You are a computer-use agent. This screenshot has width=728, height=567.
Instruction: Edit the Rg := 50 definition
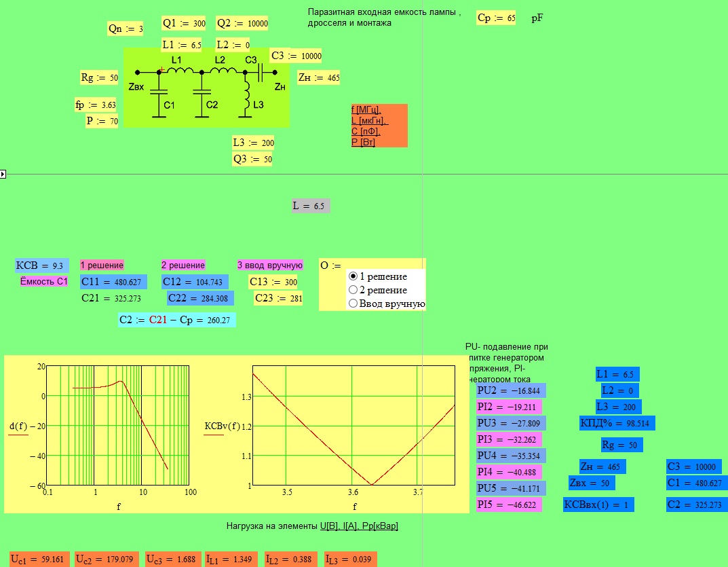(x=99, y=77)
